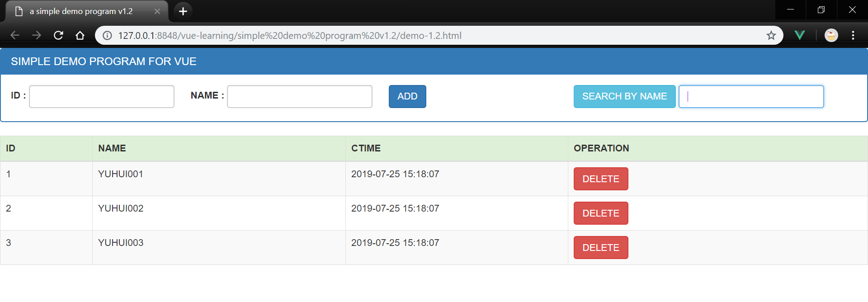Bookmark this page with the star icon
This screenshot has width=868, height=302.
(x=771, y=35)
